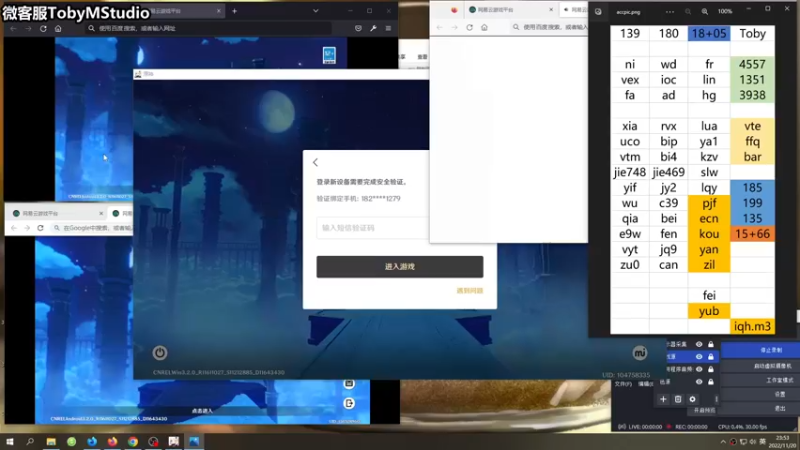Toggle visibility eye of 色源 source row
The height and width of the screenshot is (450, 800).
[x=699, y=382]
